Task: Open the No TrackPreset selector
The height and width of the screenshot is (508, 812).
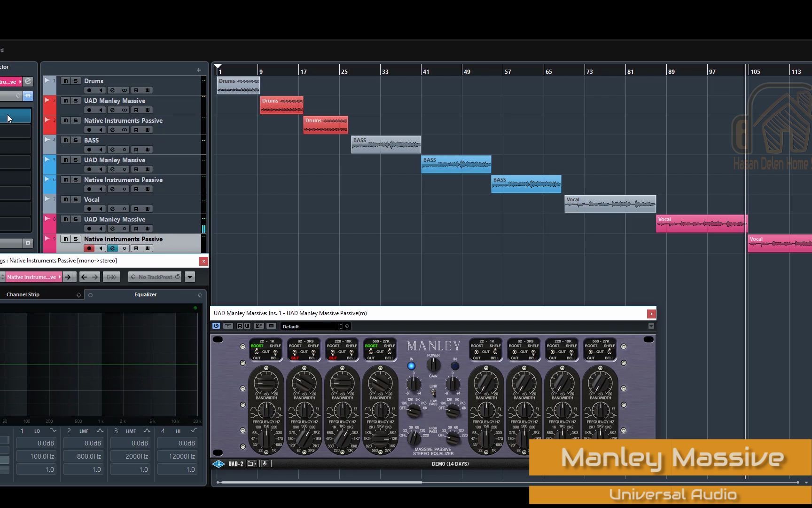Action: [x=155, y=277]
